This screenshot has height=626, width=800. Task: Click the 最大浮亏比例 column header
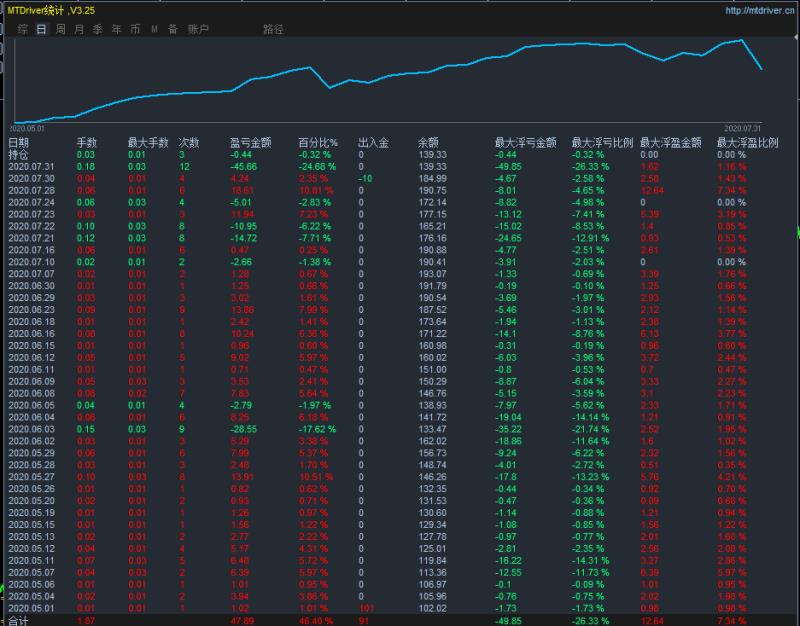point(602,142)
